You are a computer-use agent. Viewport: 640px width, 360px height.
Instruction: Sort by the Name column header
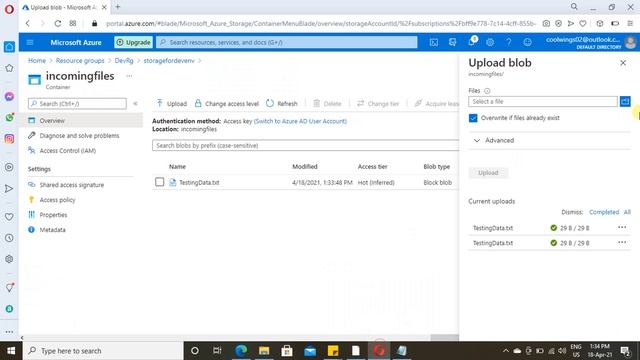[x=177, y=167]
